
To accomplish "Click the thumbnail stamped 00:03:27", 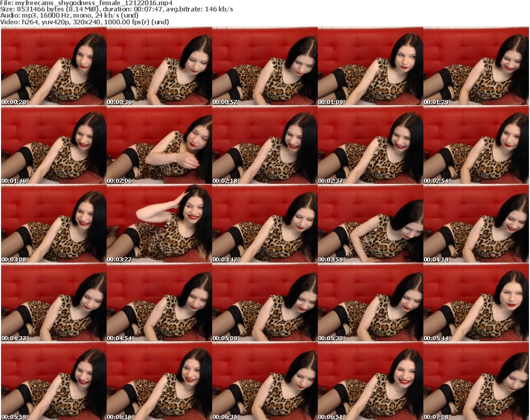I will 159,224.
